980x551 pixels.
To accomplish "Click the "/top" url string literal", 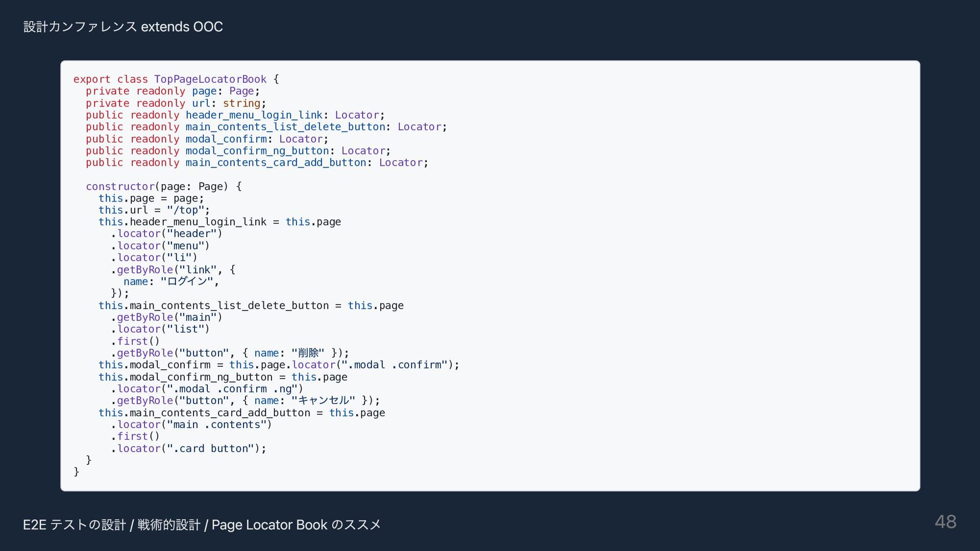I will click(x=185, y=210).
